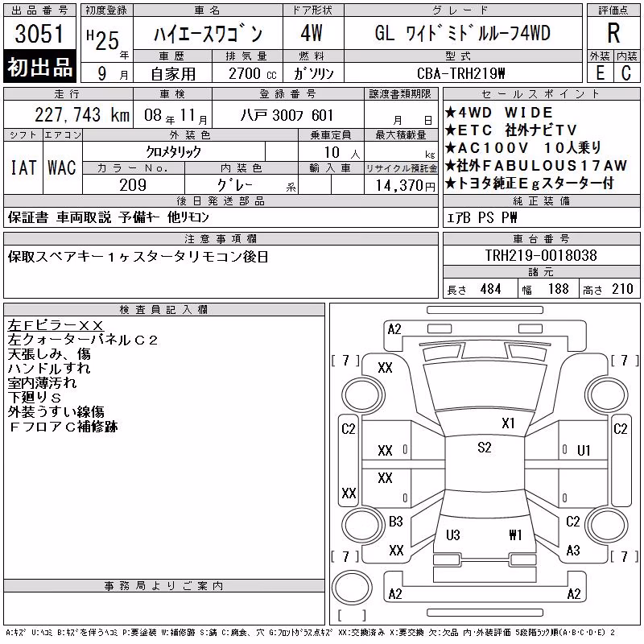The image size is (644, 644).
Task: Click the model code "CBA-TRH219W"
Action: click(x=460, y=73)
